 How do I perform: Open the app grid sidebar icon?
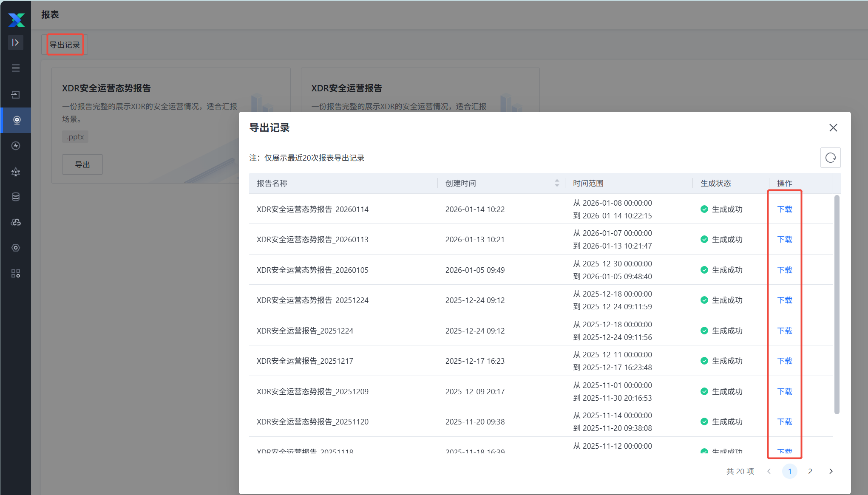coord(16,273)
